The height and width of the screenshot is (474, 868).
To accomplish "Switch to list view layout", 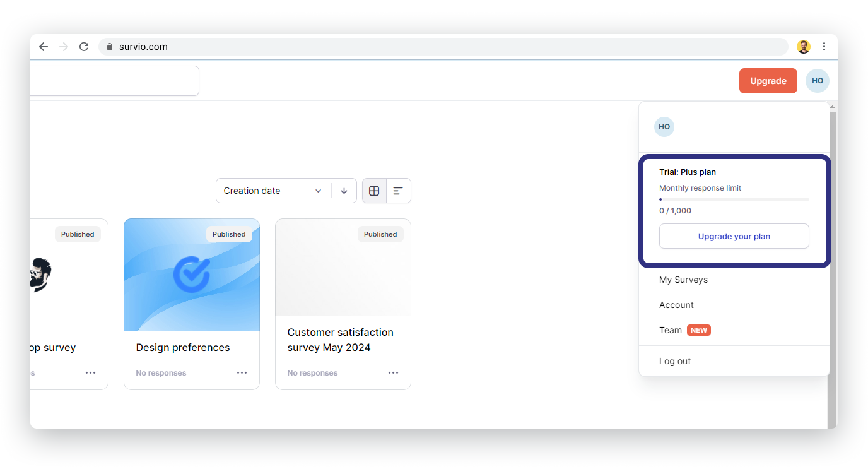I will 398,191.
